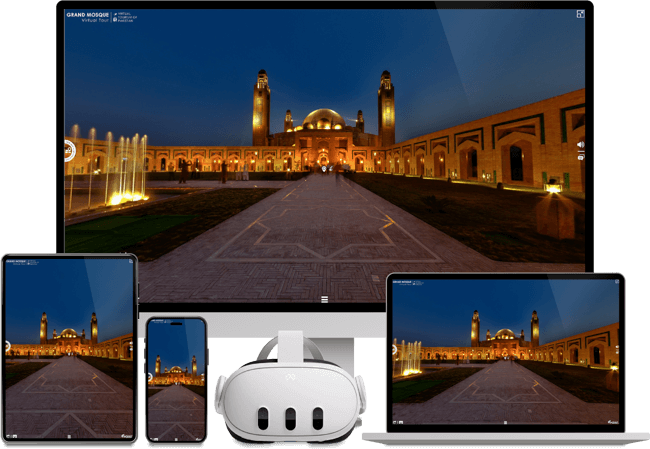The image size is (650, 449).
Task: Click the circular badge on monitor's left edge
Action: (69, 150)
